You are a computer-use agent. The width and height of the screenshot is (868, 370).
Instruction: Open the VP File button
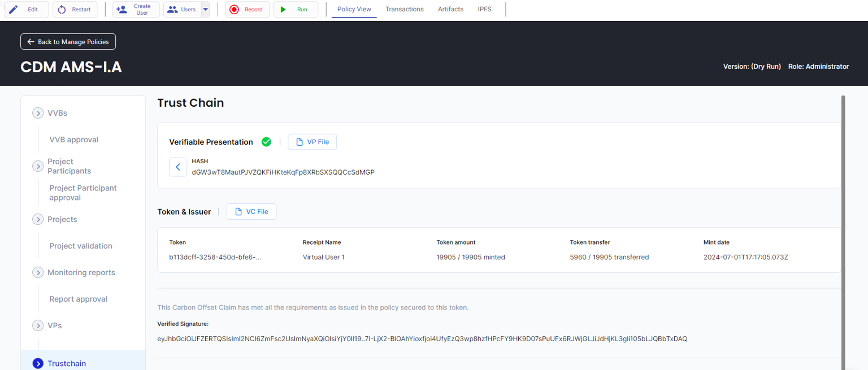pyautogui.click(x=313, y=142)
